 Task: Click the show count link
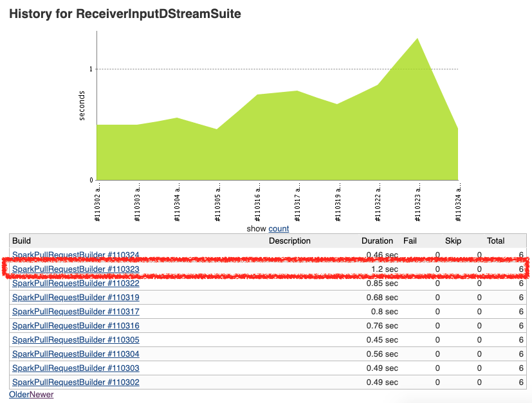(x=279, y=229)
